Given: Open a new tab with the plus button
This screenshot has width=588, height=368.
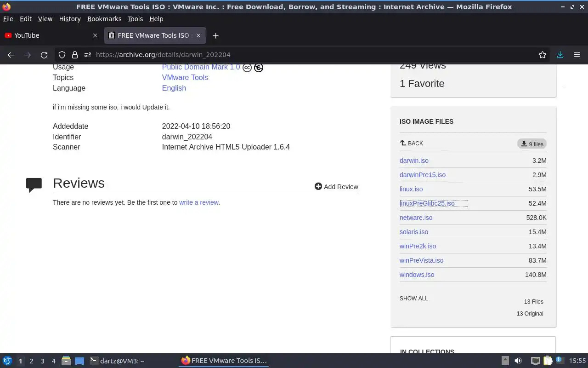Looking at the screenshot, I should (215, 35).
